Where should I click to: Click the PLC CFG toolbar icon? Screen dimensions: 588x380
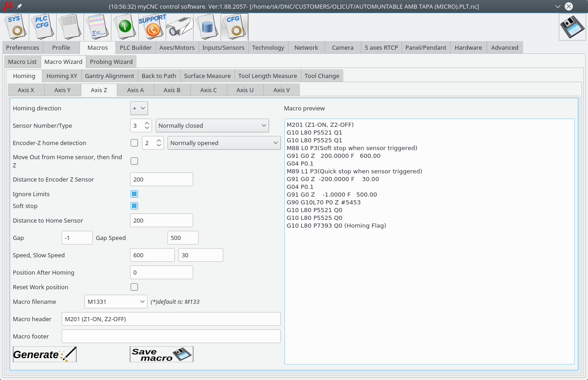42,27
